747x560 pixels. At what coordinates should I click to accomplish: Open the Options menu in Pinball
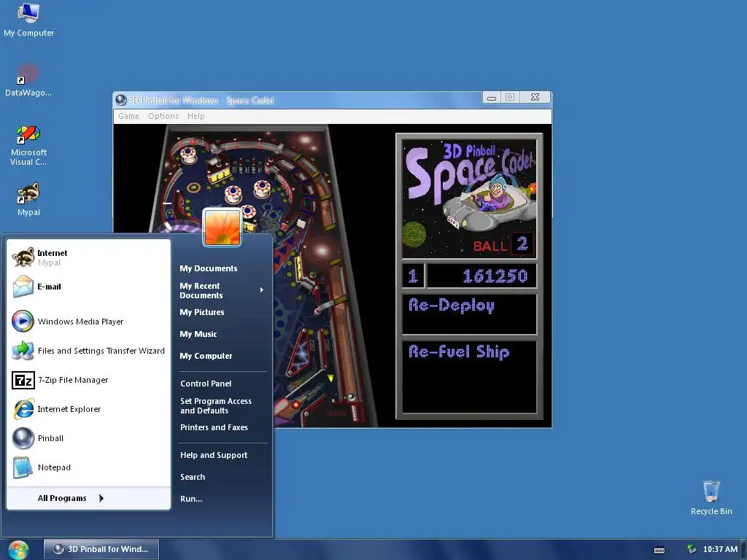coord(163,116)
